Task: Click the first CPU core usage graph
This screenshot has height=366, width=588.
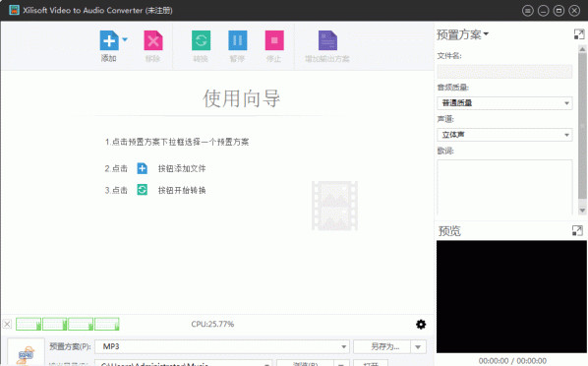Action: (x=29, y=324)
